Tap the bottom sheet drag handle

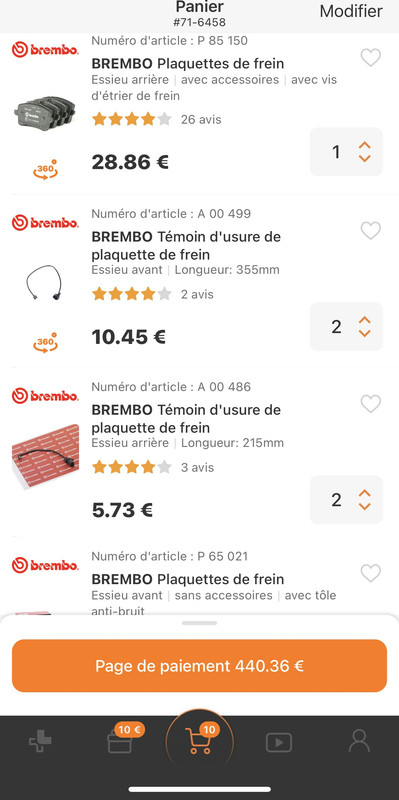pyautogui.click(x=200, y=623)
